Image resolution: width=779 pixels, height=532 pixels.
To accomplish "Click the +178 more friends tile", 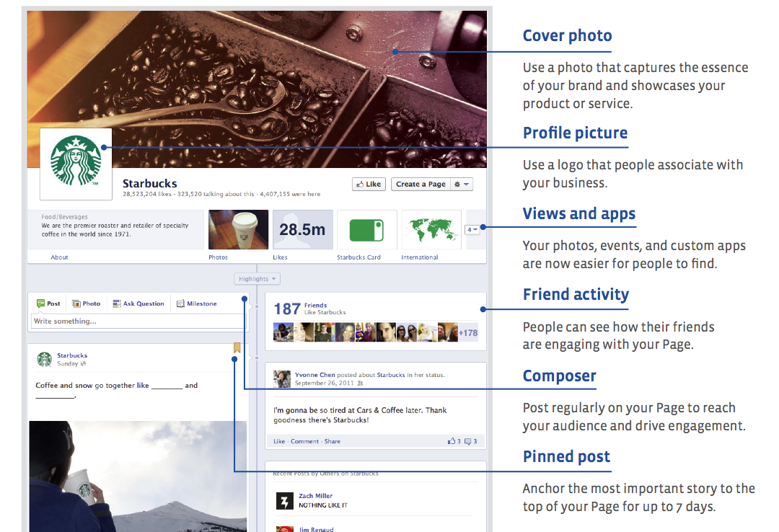I will click(x=468, y=333).
